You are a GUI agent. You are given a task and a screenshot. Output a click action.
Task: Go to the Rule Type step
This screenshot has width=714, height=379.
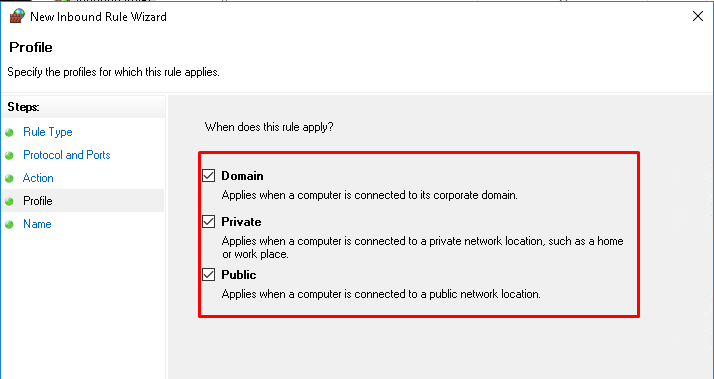tap(48, 132)
